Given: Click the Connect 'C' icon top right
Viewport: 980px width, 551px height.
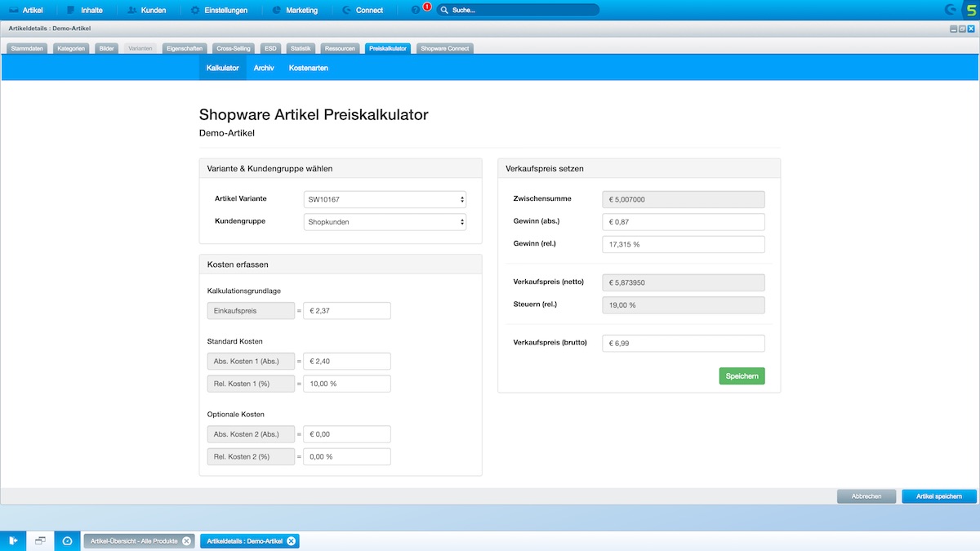Looking at the screenshot, I should tap(950, 11).
